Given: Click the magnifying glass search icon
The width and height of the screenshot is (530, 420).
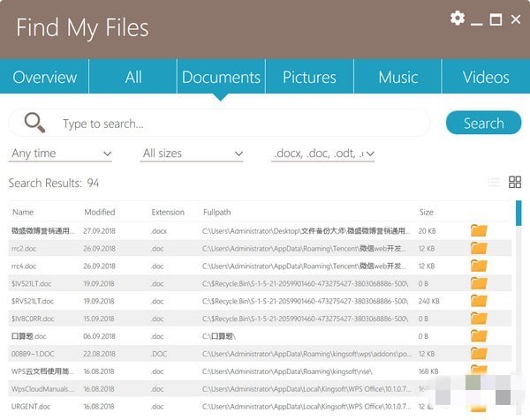Looking at the screenshot, I should pos(34,123).
